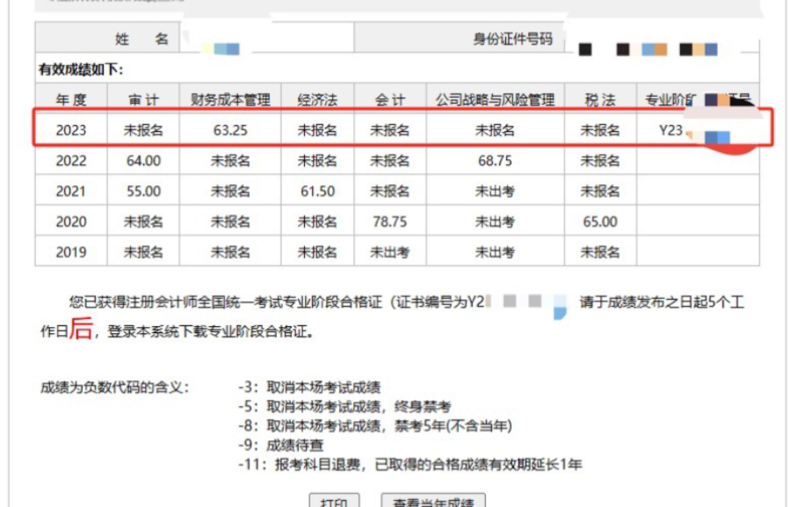Select the 2022 year cell
Image resolution: width=812 pixels, height=507 pixels.
(71, 161)
